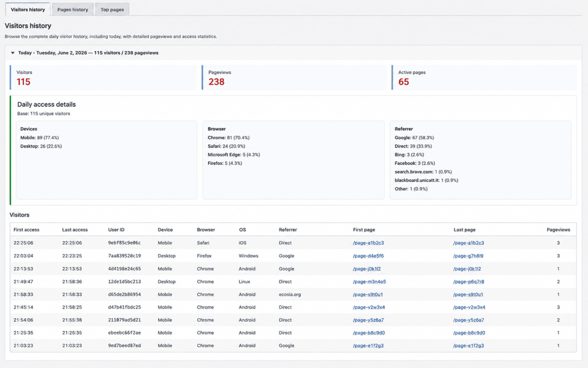Open First page link /page-s9t0u1

coord(367,294)
